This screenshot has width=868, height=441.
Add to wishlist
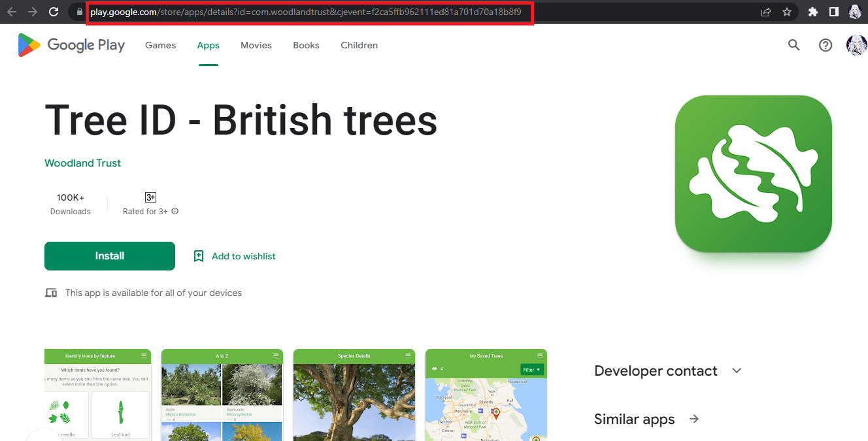[x=235, y=256]
